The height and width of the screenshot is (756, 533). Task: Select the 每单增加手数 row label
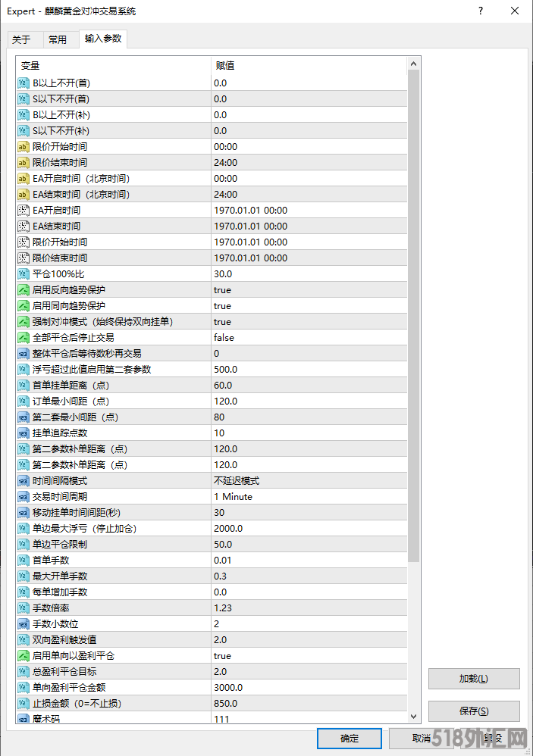tap(60, 592)
